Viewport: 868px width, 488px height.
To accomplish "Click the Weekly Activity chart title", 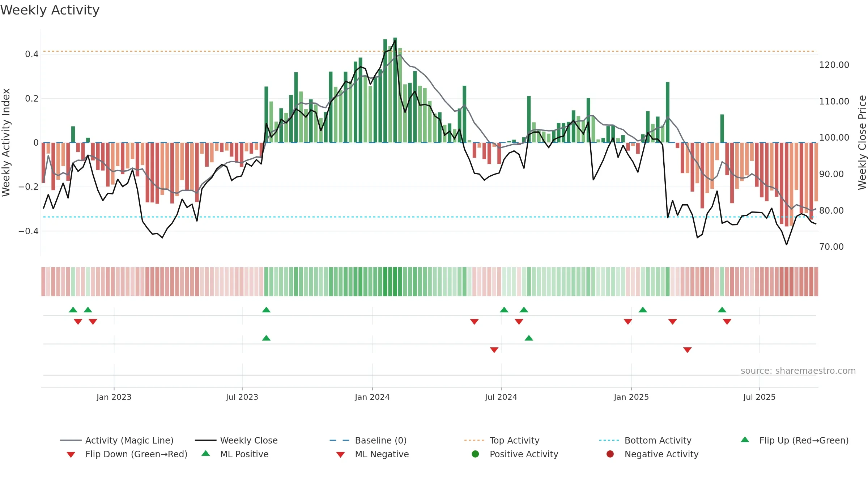I will (x=50, y=10).
